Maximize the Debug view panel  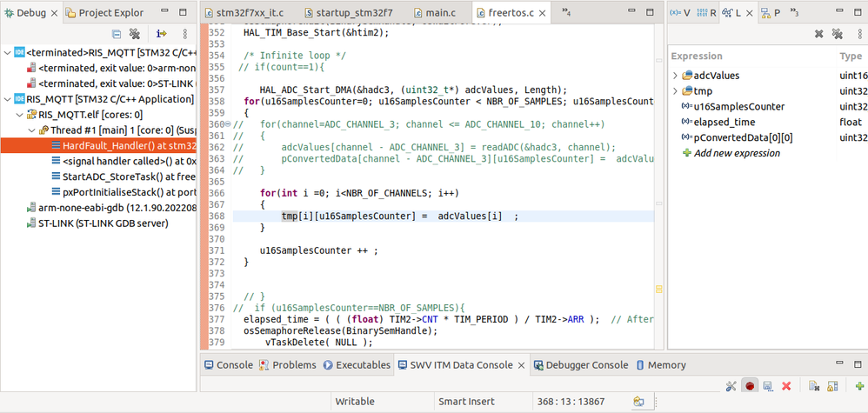click(183, 11)
